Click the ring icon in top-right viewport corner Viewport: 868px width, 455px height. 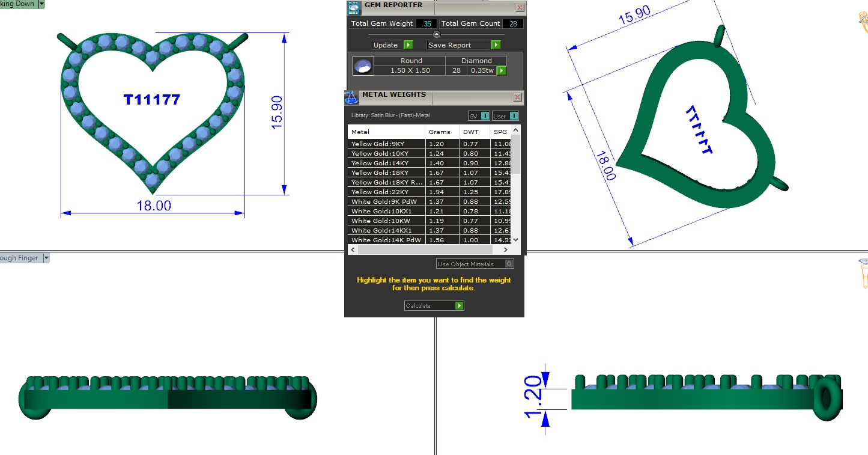(863, 21)
